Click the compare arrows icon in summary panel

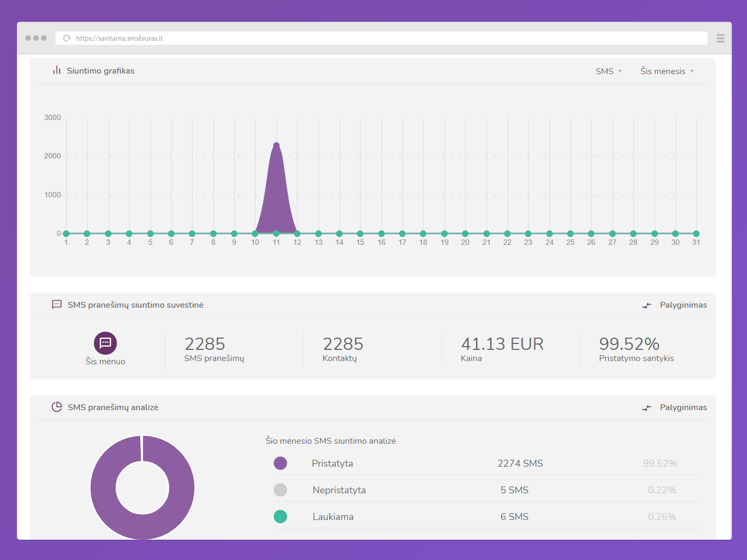coord(647,306)
